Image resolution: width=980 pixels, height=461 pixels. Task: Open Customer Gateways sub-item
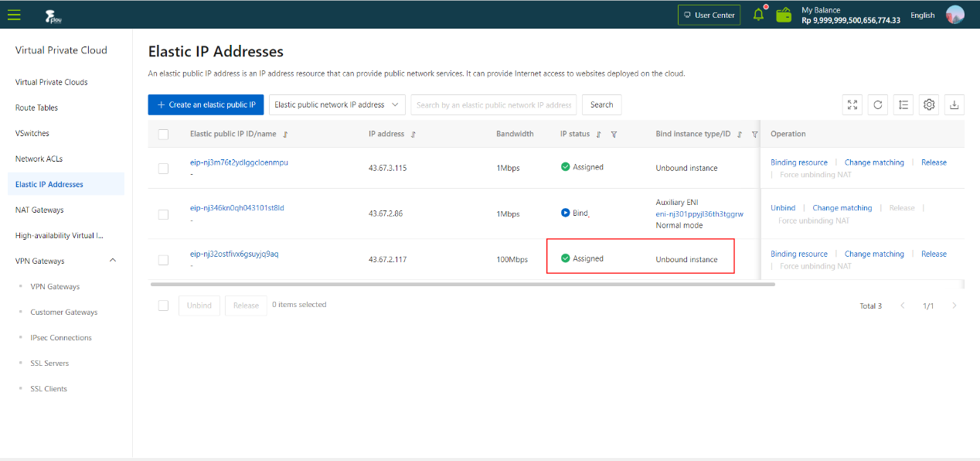point(64,312)
